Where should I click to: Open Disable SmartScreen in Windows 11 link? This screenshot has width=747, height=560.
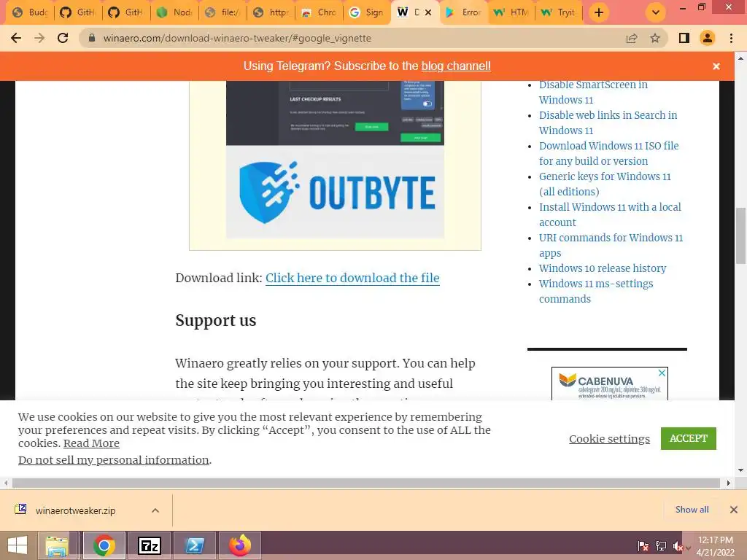point(593,92)
